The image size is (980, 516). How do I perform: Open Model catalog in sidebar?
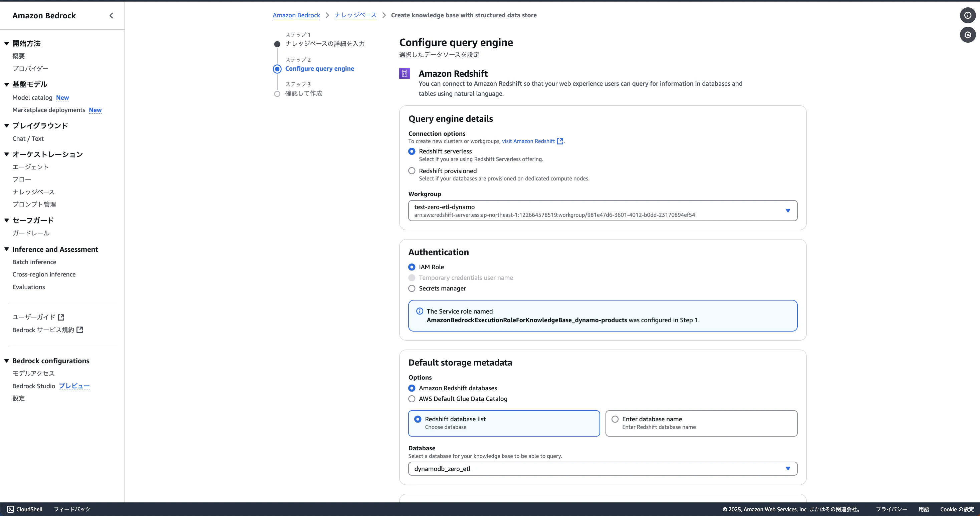click(32, 98)
